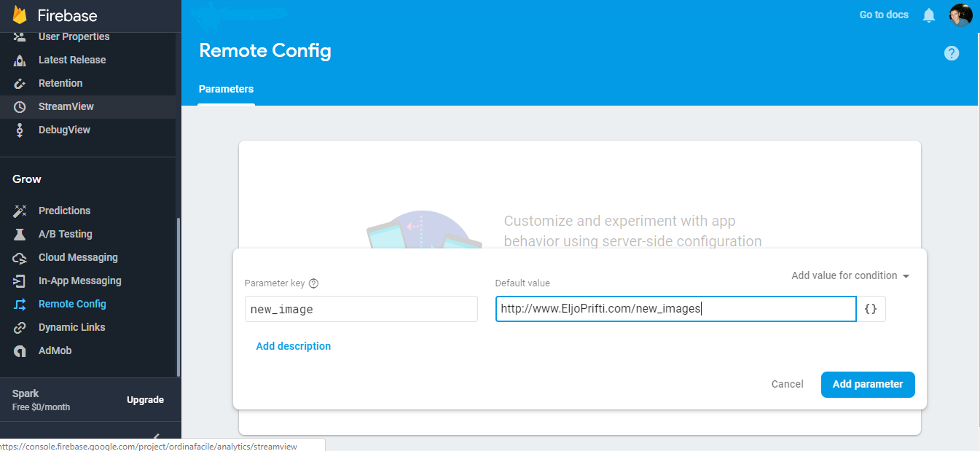Click the Go to docs link
Viewport: 980px width, 451px height.
884,15
